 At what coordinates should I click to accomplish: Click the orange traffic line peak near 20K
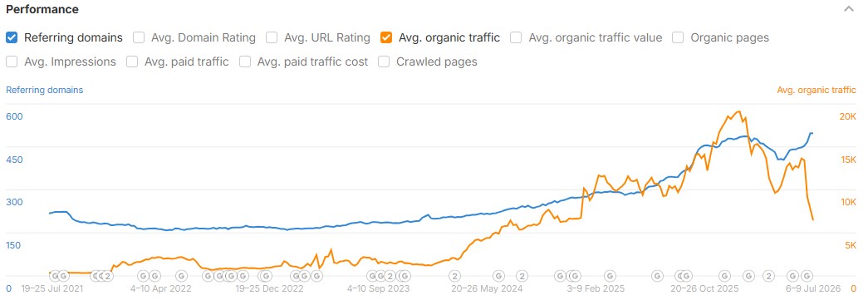(738, 112)
